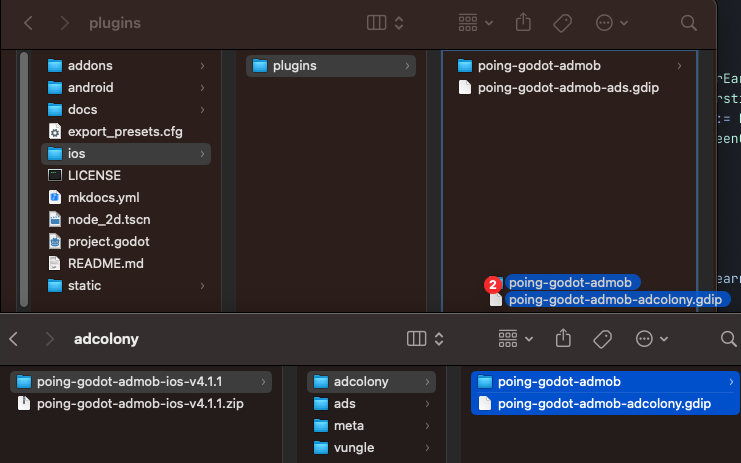Click the tag icon in plugins window
The width and height of the screenshot is (741, 463).
tap(562, 23)
